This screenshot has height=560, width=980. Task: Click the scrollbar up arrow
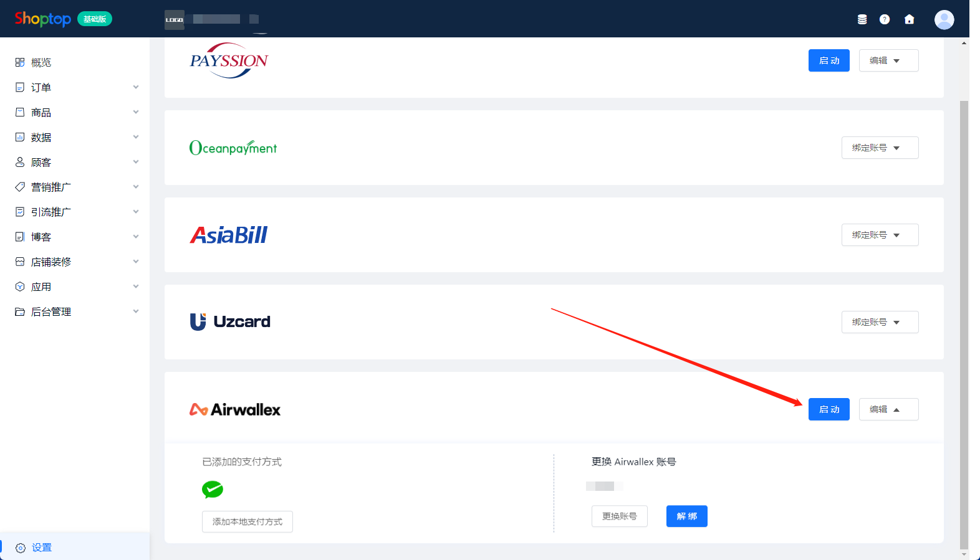tap(964, 43)
